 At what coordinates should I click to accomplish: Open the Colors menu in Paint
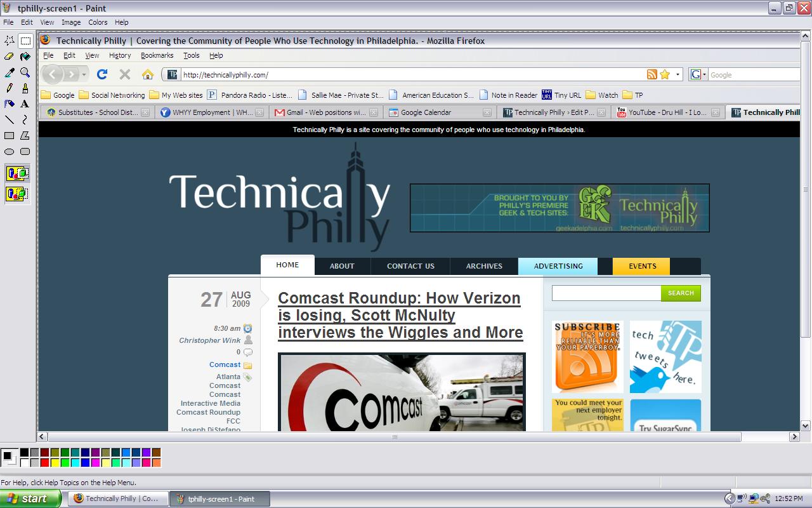pos(98,22)
